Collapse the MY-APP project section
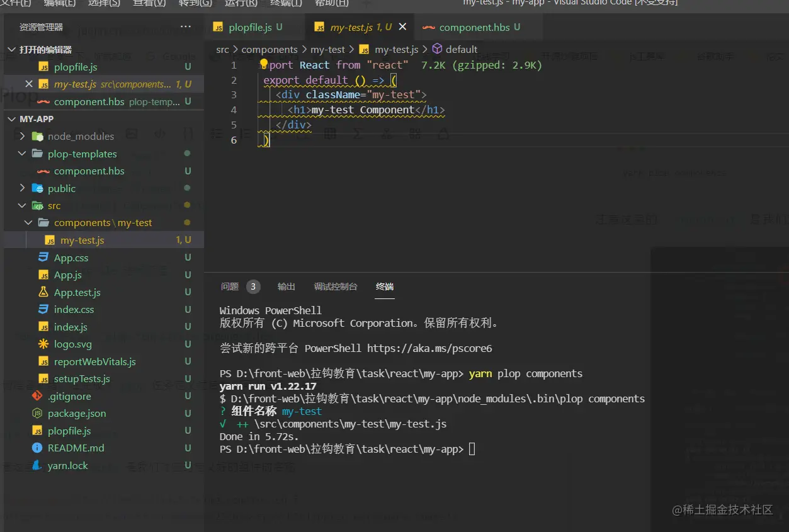Viewport: 789px width, 532px height. (11, 119)
